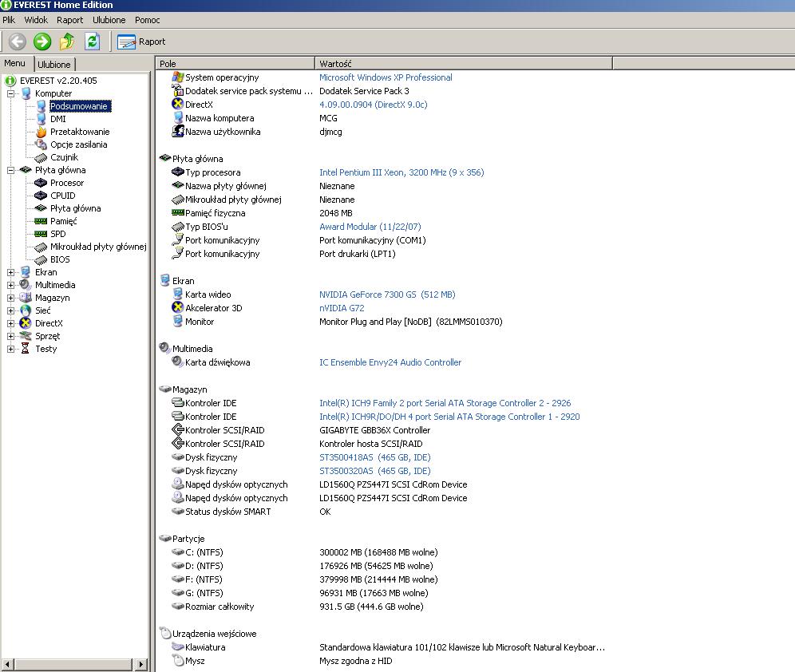Select DMI tree item
795x672 pixels.
coord(58,119)
